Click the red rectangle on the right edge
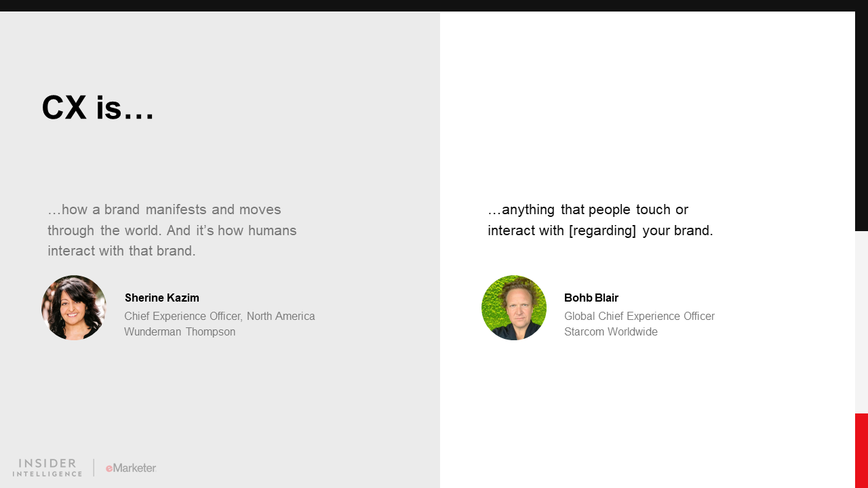The width and height of the screenshot is (868, 488). coord(861,450)
